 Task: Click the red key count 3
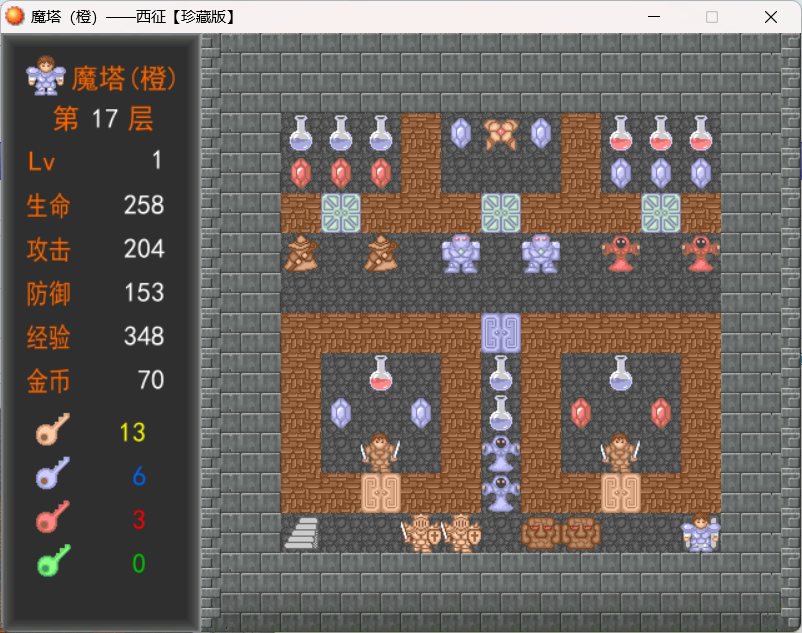click(x=139, y=520)
